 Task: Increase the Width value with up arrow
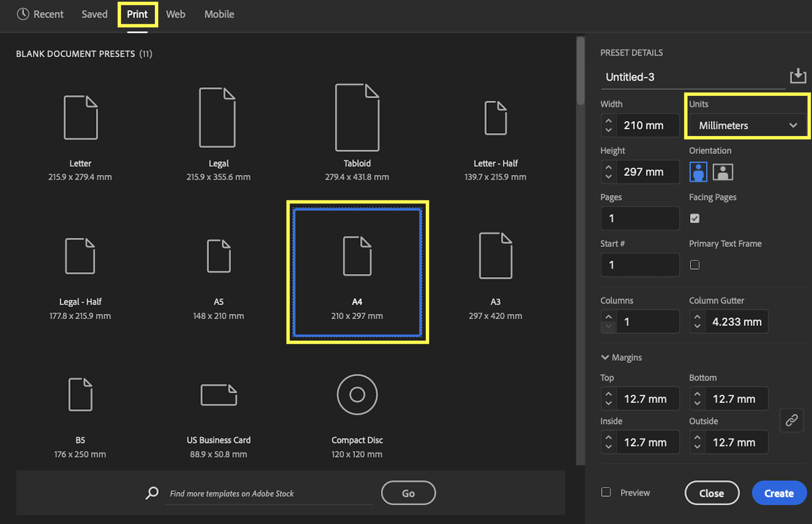point(608,121)
